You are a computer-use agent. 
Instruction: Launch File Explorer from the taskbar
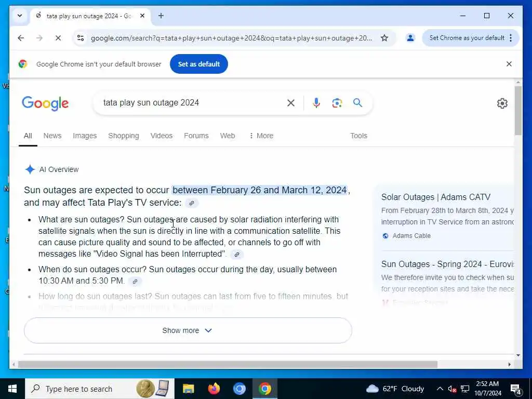pos(188,389)
